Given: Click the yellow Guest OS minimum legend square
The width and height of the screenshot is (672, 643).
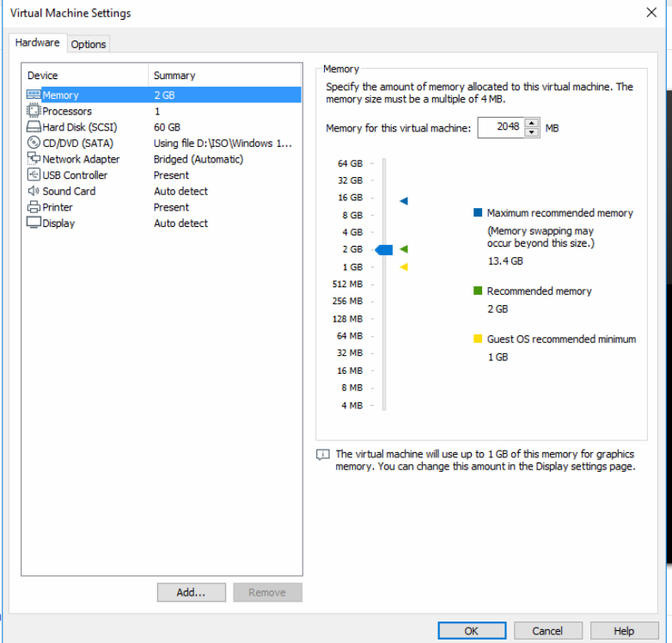Looking at the screenshot, I should pyautogui.click(x=478, y=339).
